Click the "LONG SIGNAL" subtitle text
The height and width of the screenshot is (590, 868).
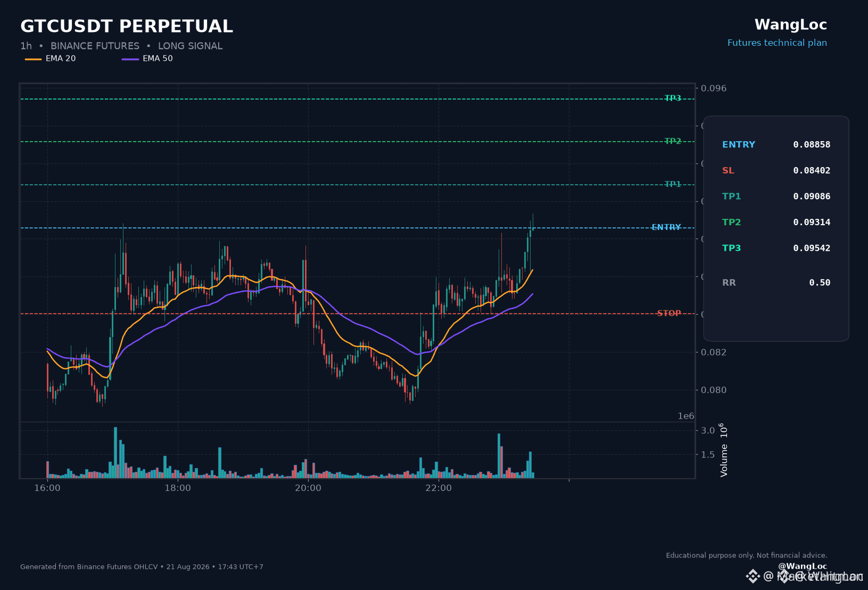point(190,46)
